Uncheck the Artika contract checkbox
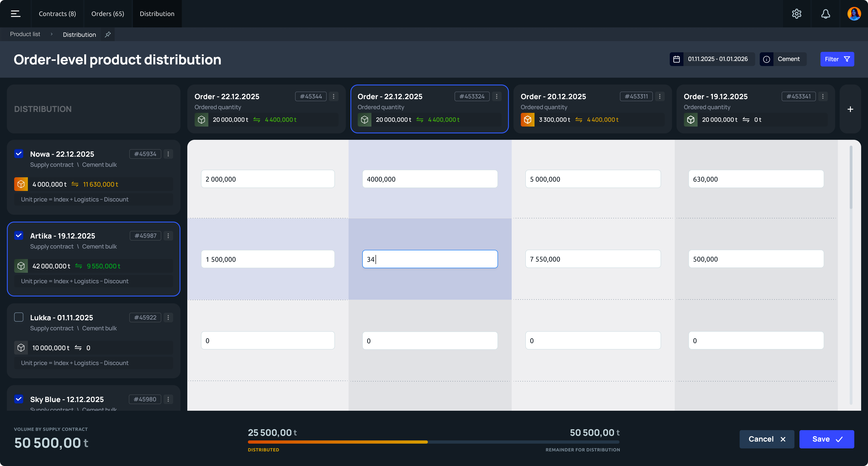 [x=19, y=236]
